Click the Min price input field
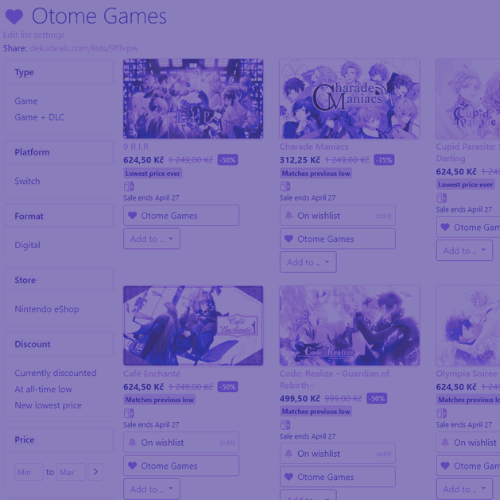The width and height of the screenshot is (500, 500). 29,472
